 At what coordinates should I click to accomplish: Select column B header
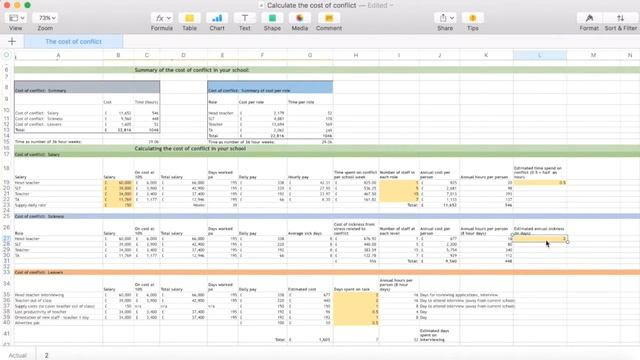[x=118, y=55]
